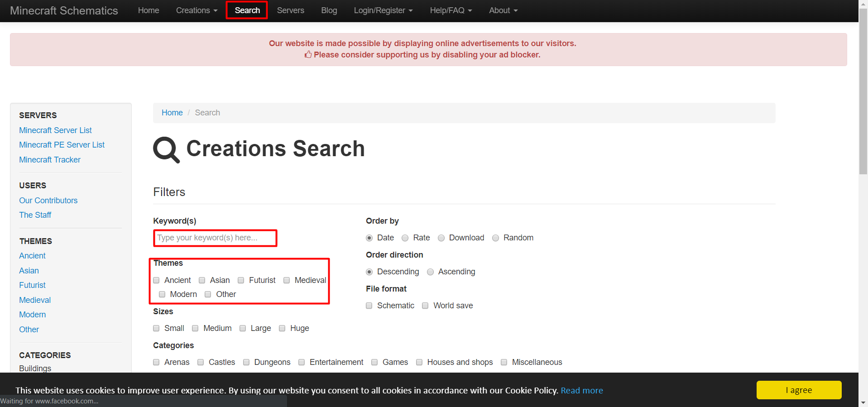Check the Asian theme checkbox
This screenshot has height=407, width=868.
coord(202,280)
